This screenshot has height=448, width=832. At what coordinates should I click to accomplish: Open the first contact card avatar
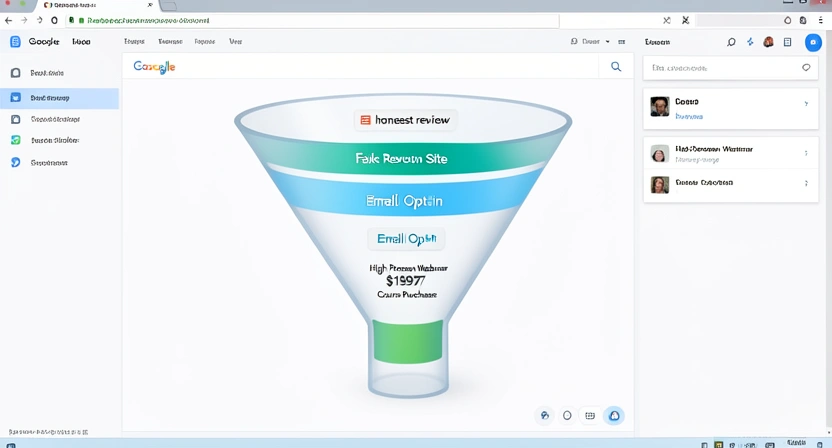[660, 106]
